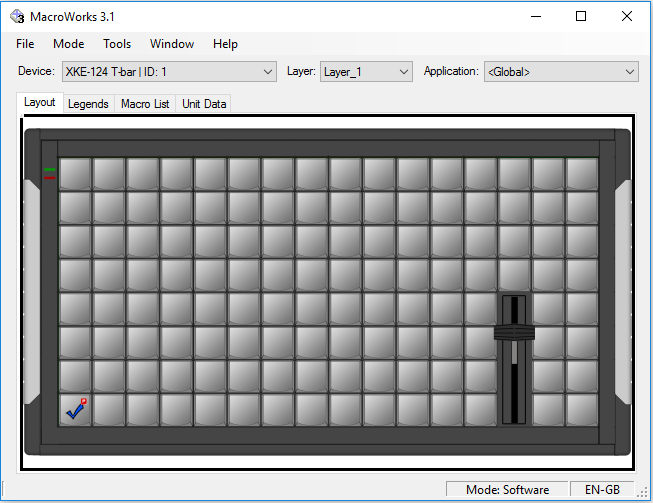Switch to the Layout tab
Image resolution: width=653 pixels, height=503 pixels.
[x=40, y=102]
